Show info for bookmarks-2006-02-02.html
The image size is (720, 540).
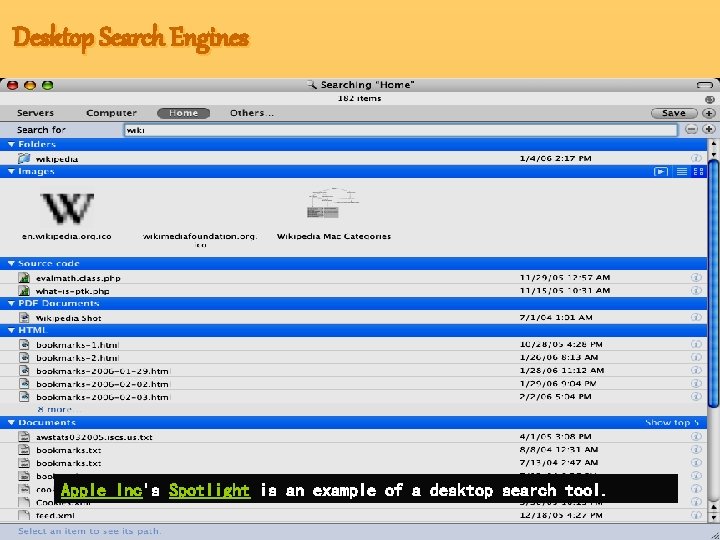click(x=696, y=383)
